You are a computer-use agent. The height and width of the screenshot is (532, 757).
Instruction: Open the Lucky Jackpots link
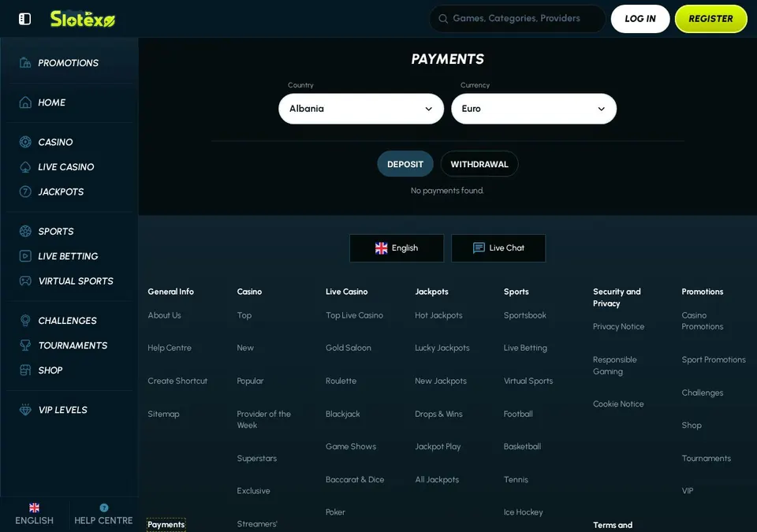click(442, 348)
